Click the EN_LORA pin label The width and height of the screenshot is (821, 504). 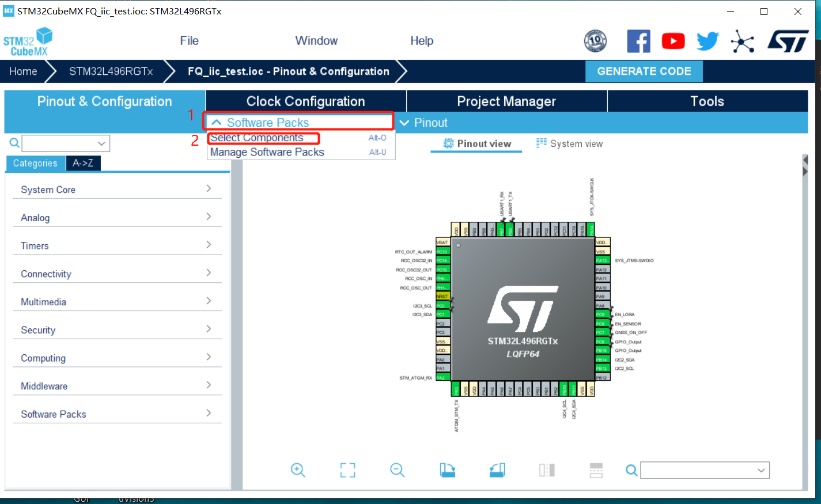(x=625, y=314)
